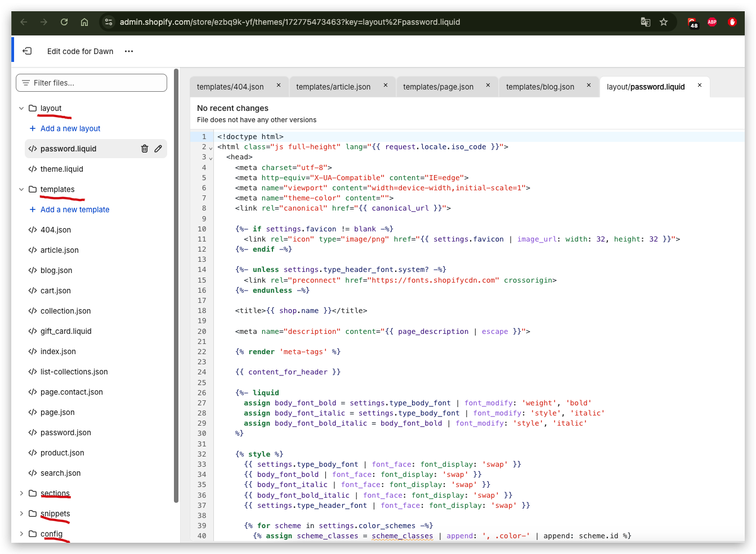Fold code at line 2 html tag
The height and width of the screenshot is (554, 756).
tap(211, 148)
